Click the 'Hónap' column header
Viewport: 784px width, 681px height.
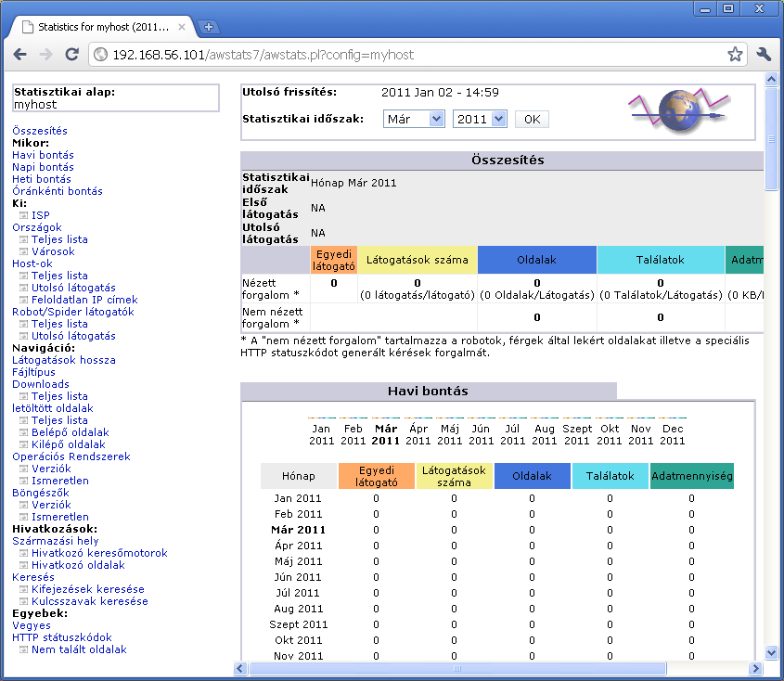tap(299, 476)
